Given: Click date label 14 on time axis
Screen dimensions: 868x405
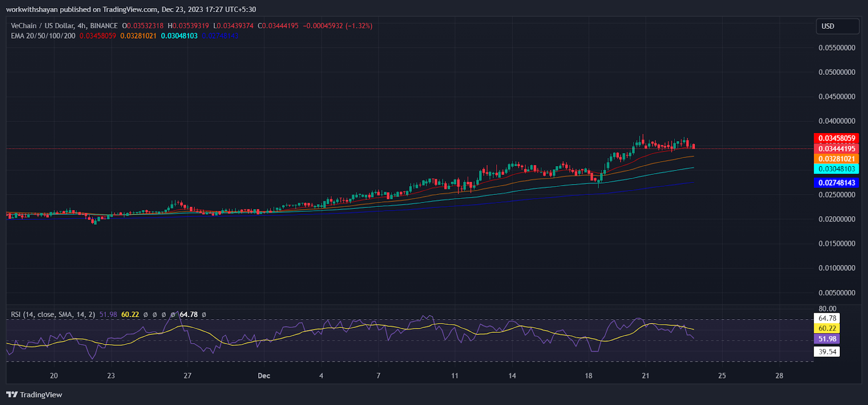Looking at the screenshot, I should (512, 376).
